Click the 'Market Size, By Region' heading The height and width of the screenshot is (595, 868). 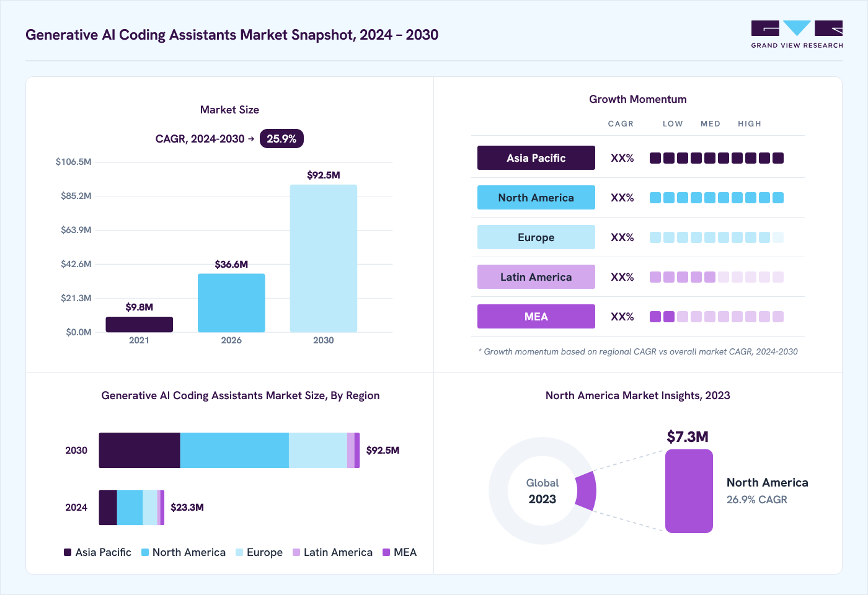click(x=241, y=395)
